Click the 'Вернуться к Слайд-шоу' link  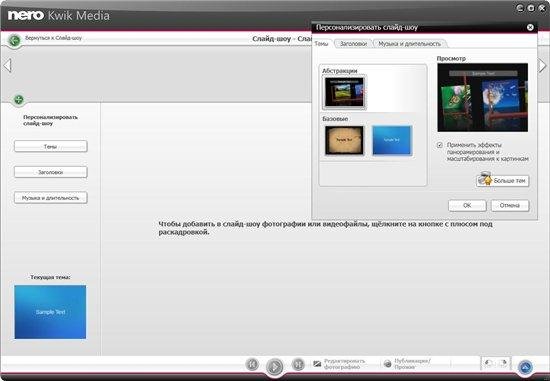[53, 38]
